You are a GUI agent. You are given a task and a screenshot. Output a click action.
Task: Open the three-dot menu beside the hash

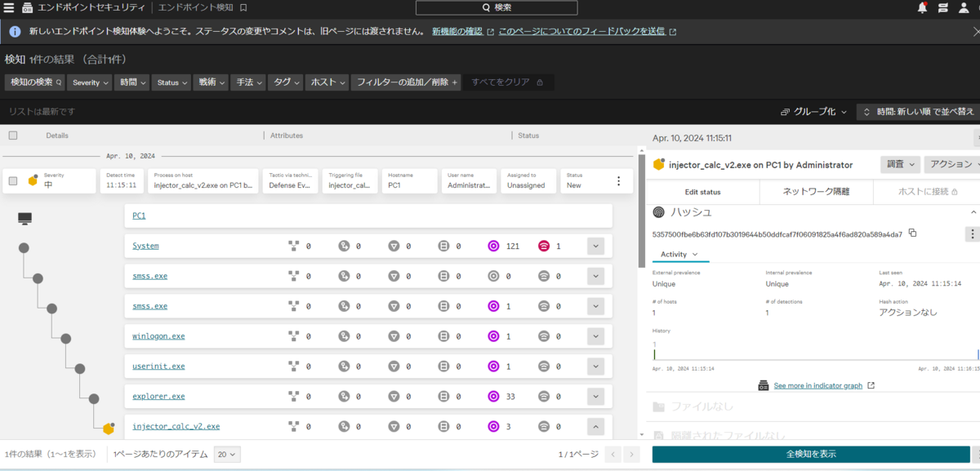click(972, 234)
